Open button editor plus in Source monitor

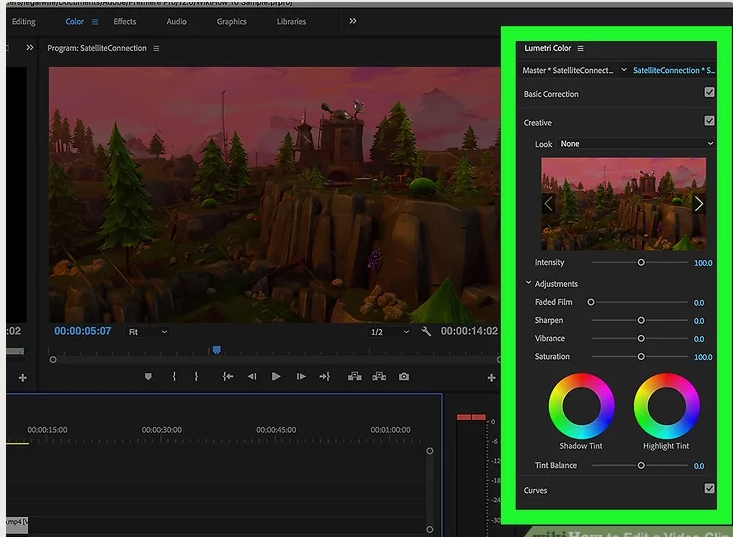pyautogui.click(x=22, y=378)
